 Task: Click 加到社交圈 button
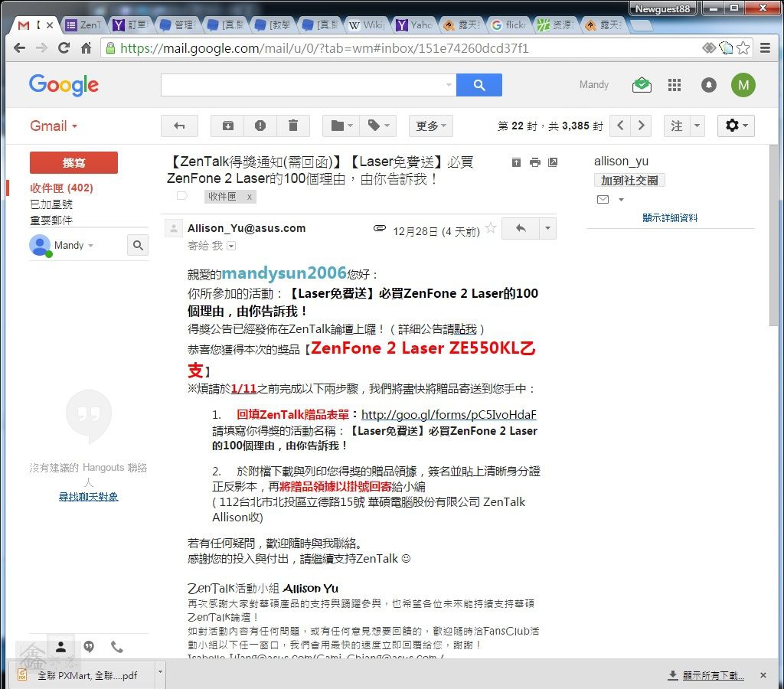click(629, 181)
